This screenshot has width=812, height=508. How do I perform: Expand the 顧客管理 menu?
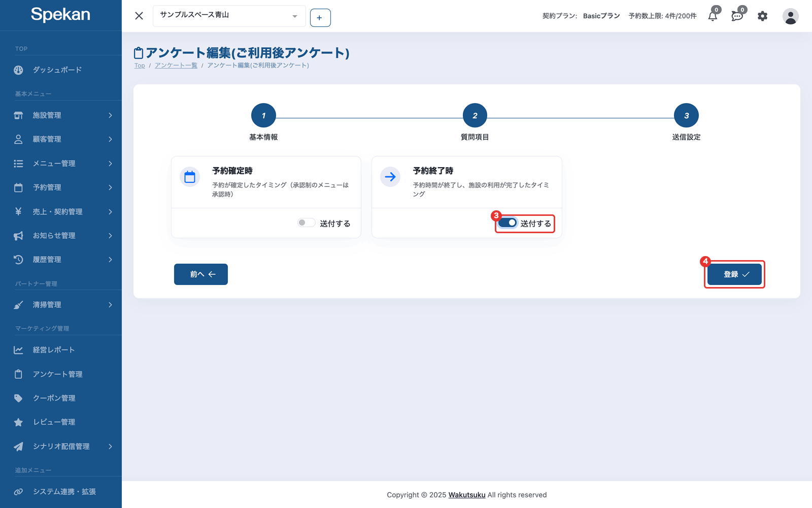point(61,139)
